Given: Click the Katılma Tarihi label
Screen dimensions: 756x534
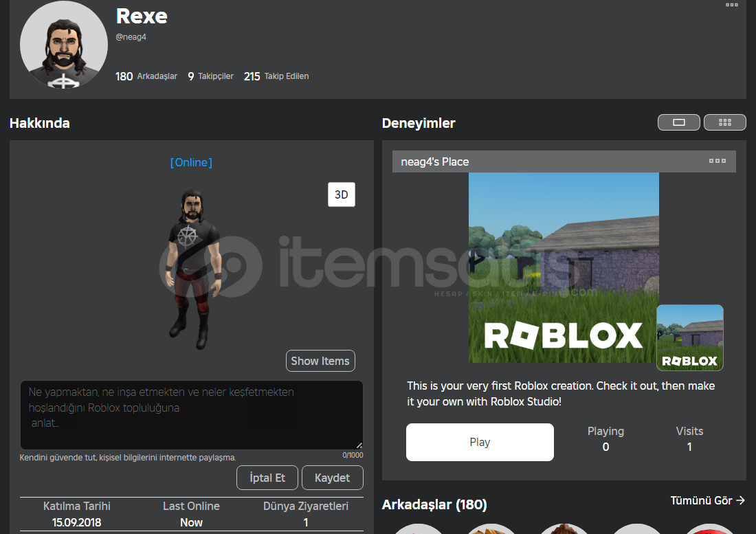Looking at the screenshot, I should coord(77,506).
